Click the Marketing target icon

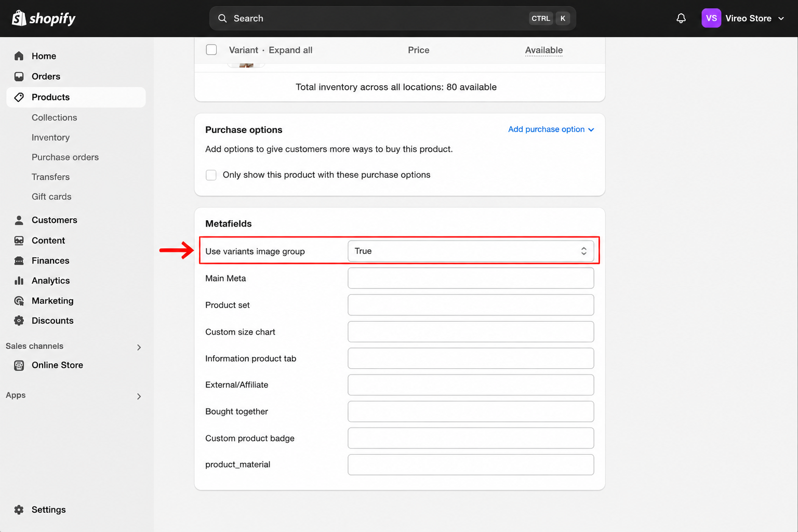[x=19, y=301]
